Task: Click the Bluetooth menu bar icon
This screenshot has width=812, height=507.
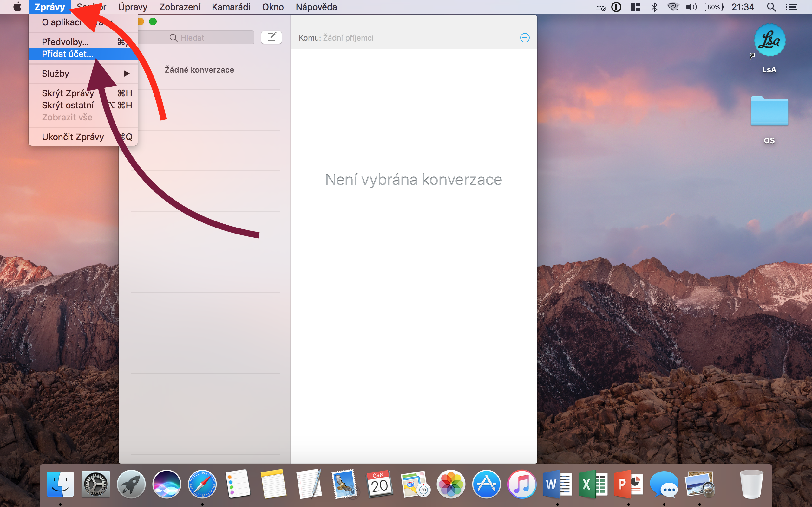Action: click(654, 7)
